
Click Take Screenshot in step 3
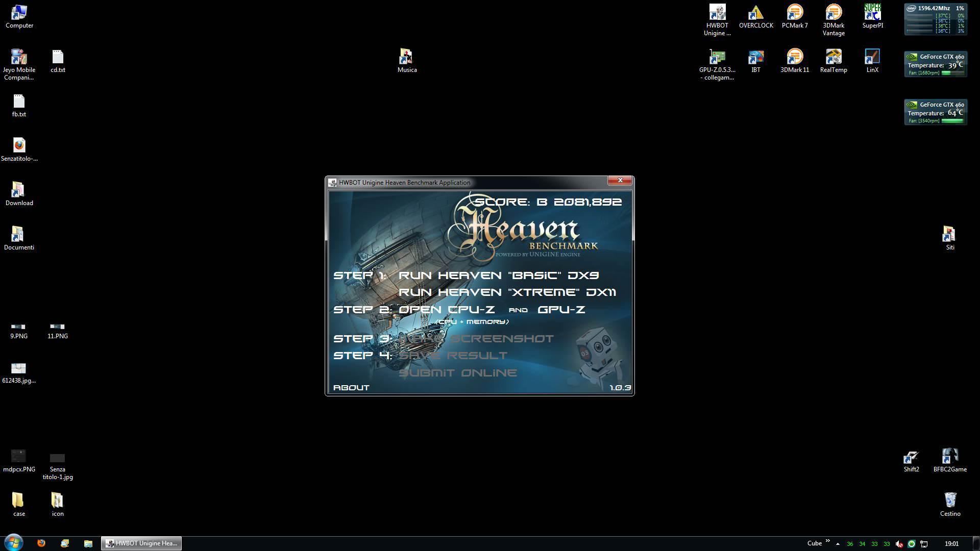tap(476, 339)
